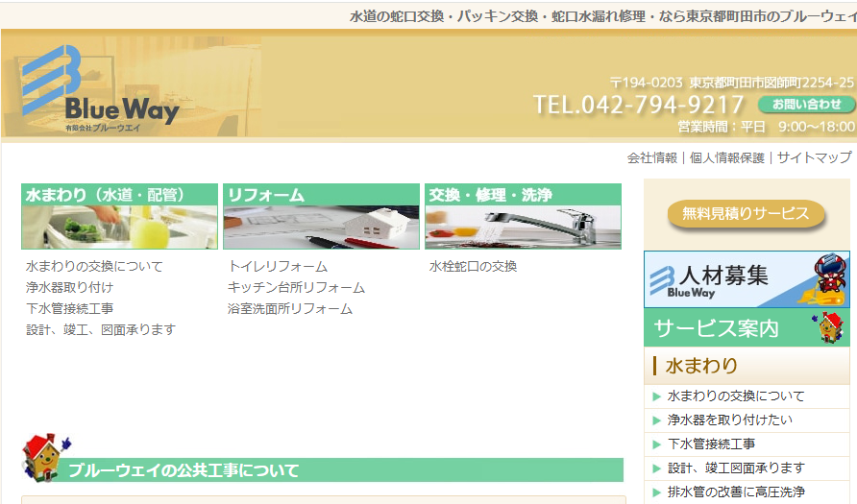The image size is (857, 504).
Task: Click the faucet image under 交換・修理・洗浄
Action: click(x=523, y=227)
